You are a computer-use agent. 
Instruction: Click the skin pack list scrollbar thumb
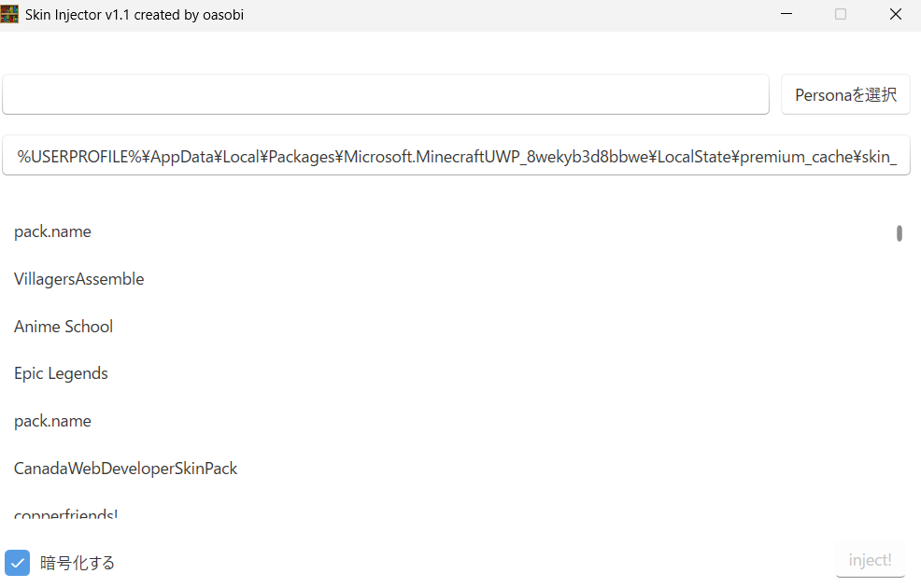point(900,233)
